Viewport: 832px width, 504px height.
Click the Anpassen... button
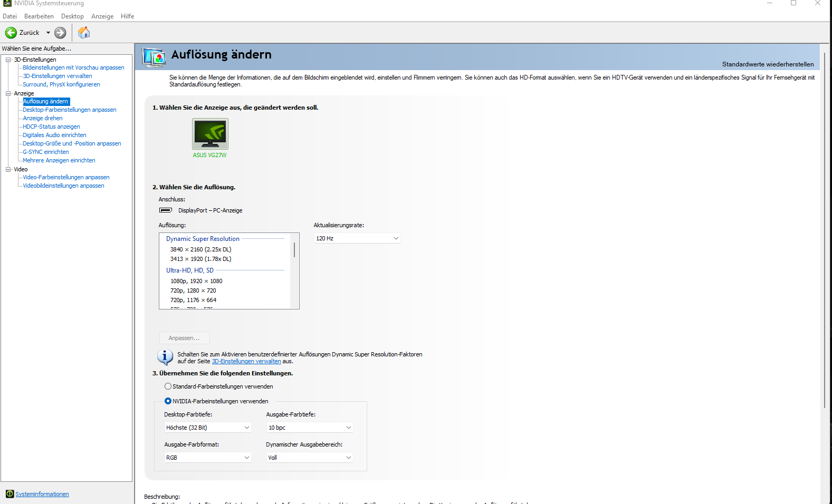pyautogui.click(x=184, y=338)
